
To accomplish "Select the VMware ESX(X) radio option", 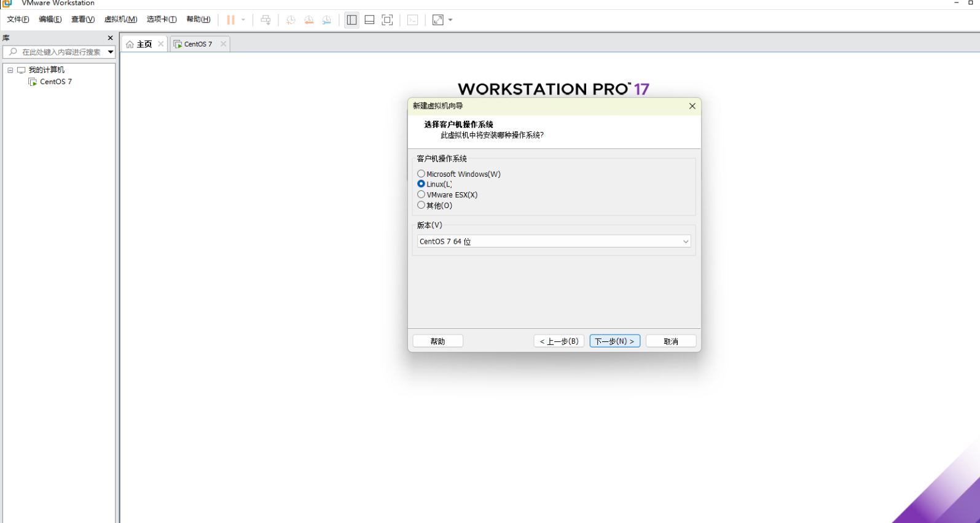I will click(421, 195).
